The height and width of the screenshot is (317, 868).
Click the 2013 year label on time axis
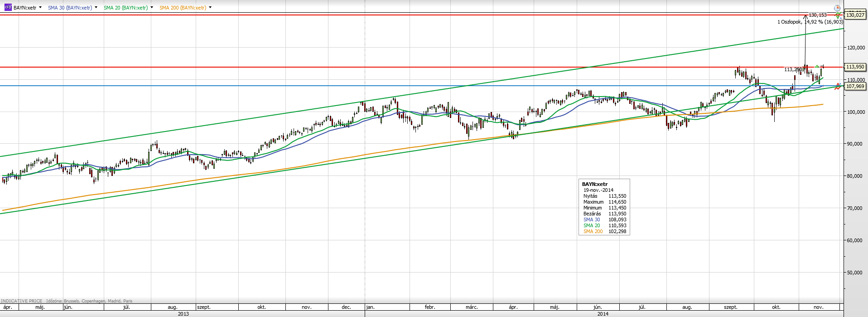pyautogui.click(x=183, y=314)
